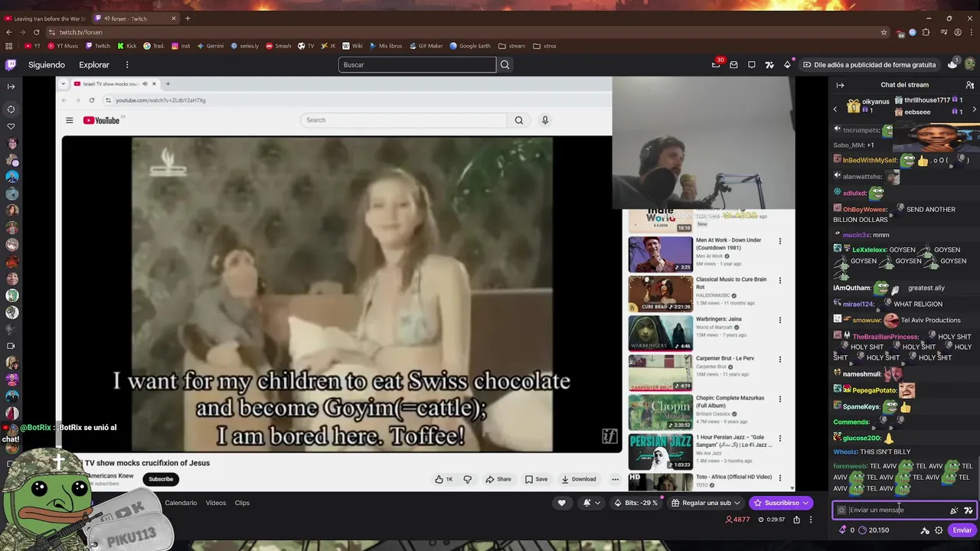Go to the Explorar tab
Screen dimensions: 980x551
94,65
